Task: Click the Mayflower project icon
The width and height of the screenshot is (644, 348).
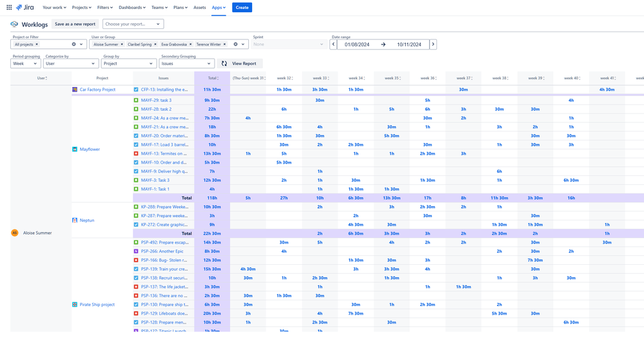Action: (75, 150)
